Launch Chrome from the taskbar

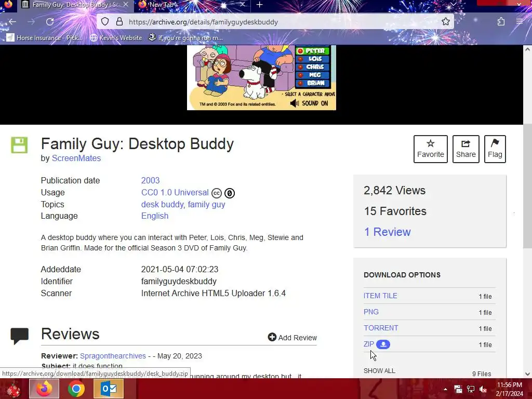tap(76, 389)
